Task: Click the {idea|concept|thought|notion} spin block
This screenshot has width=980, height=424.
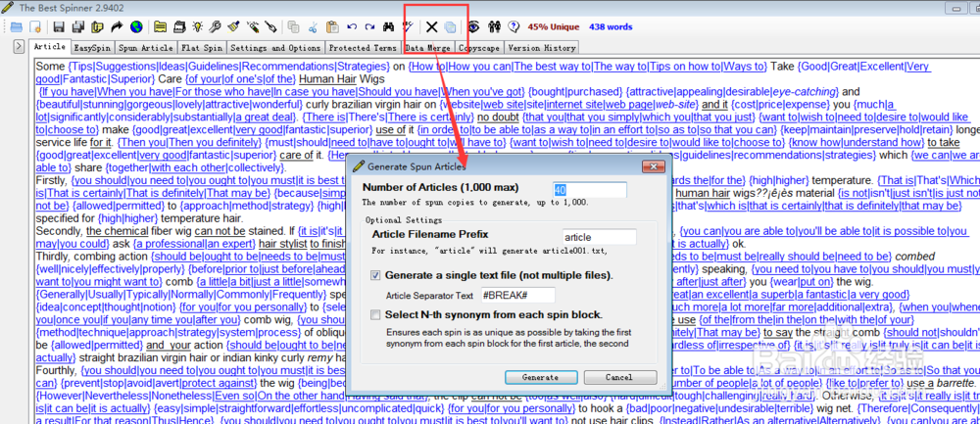Action: coord(106,307)
